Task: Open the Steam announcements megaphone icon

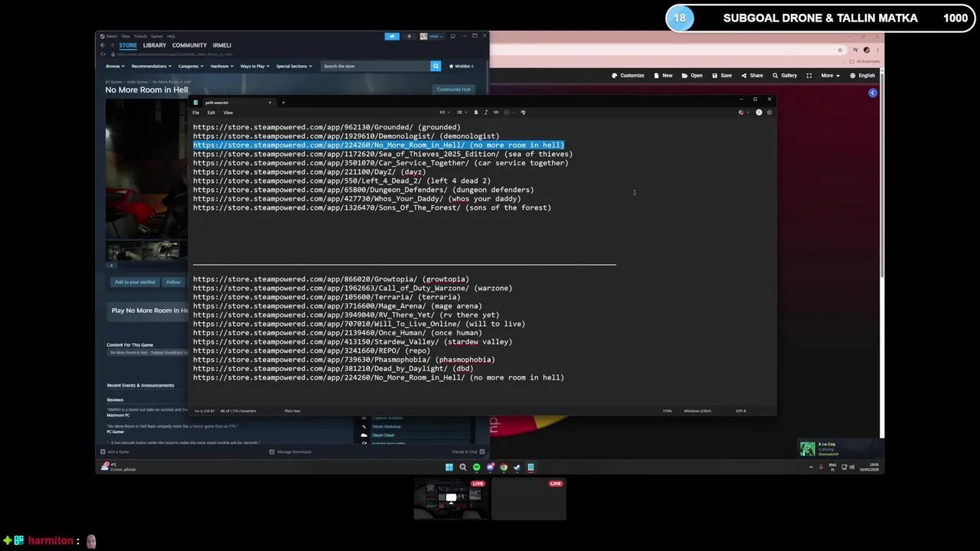Action: (392, 36)
